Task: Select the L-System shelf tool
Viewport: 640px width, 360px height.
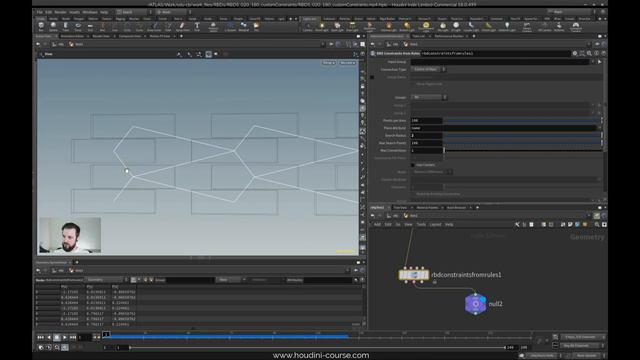Action: tap(230, 27)
